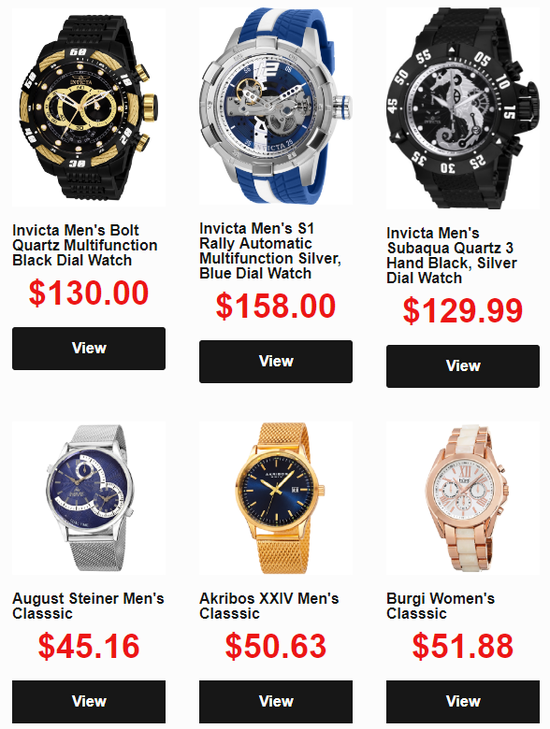Select the gold mesh Akribos XXIV watch image
The width and height of the screenshot is (550, 729).
tap(276, 498)
